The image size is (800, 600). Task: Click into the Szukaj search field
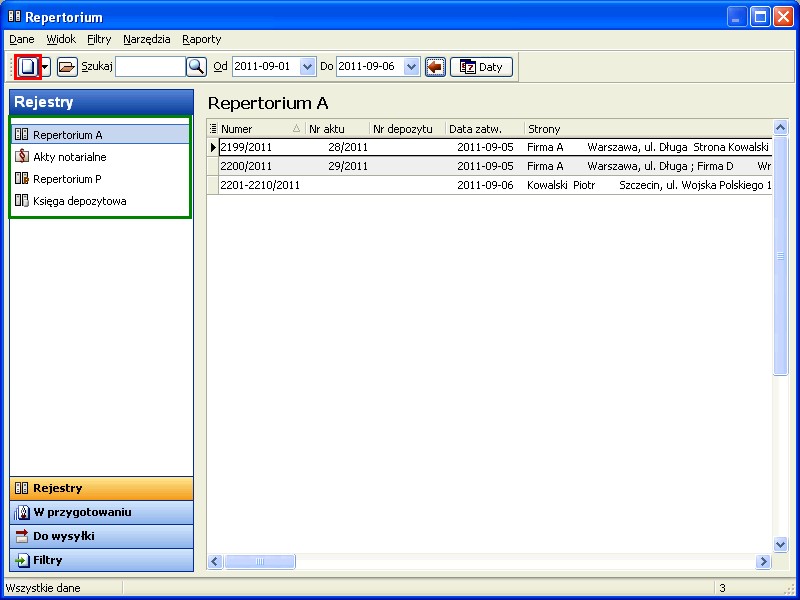point(150,67)
